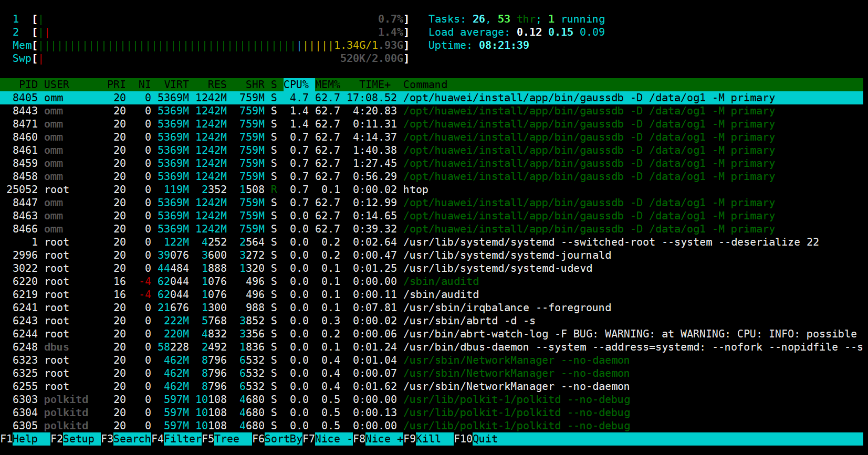Select polkitd row with PID 6303
This screenshot has width=868, height=455.
tap(432, 399)
